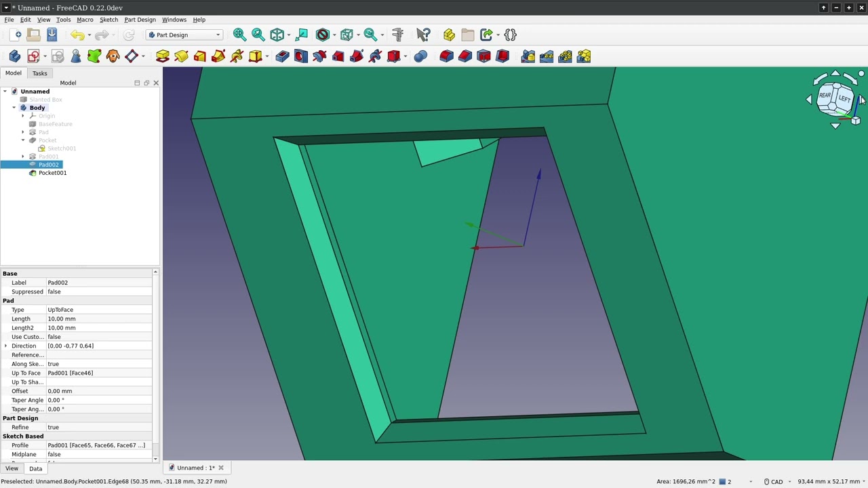868x488 pixels.
Task: Click the Suppressed false value
Action: coord(99,291)
